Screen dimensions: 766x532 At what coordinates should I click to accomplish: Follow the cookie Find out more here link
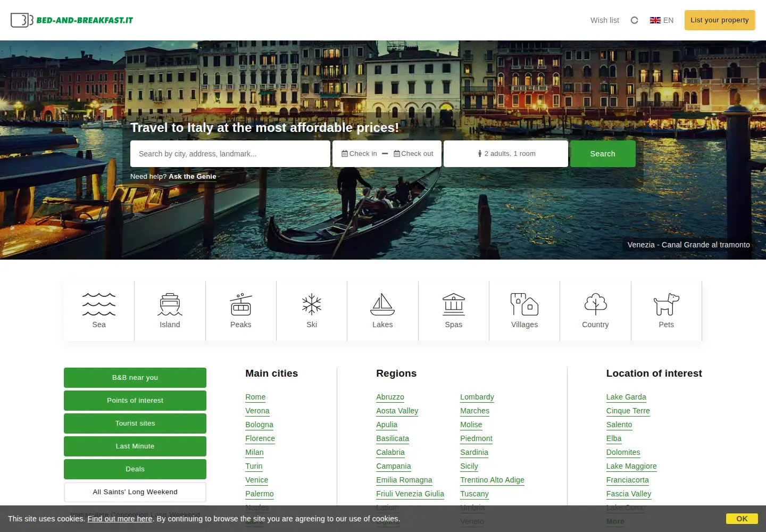120,519
